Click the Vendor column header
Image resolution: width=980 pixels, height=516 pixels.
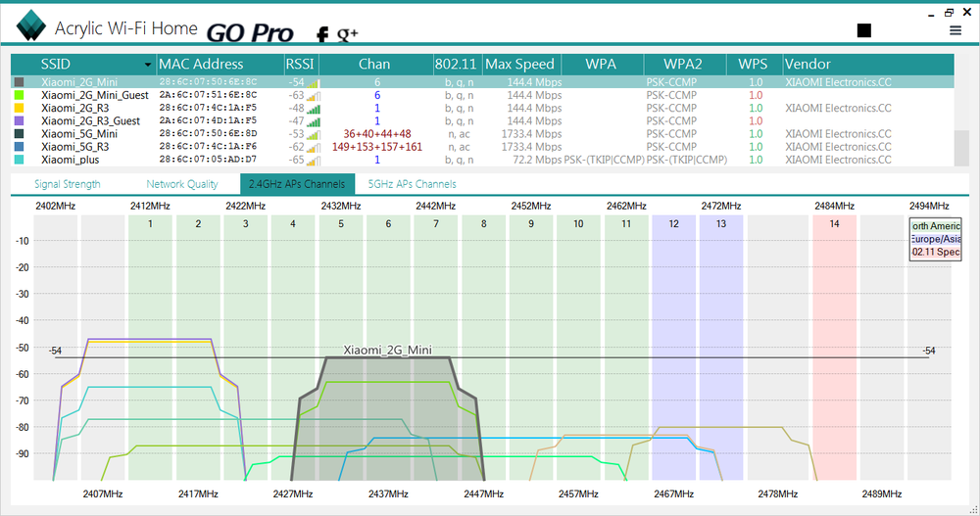(x=808, y=65)
